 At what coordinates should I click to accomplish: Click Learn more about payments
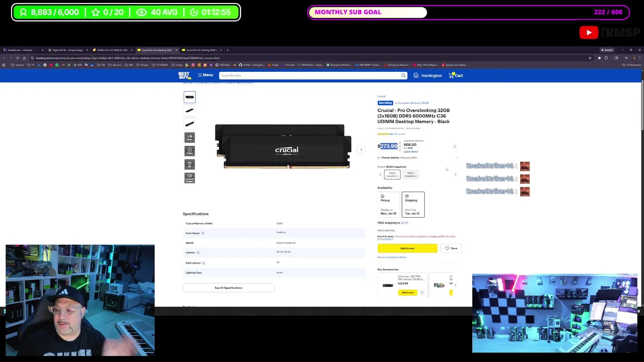click(x=411, y=151)
